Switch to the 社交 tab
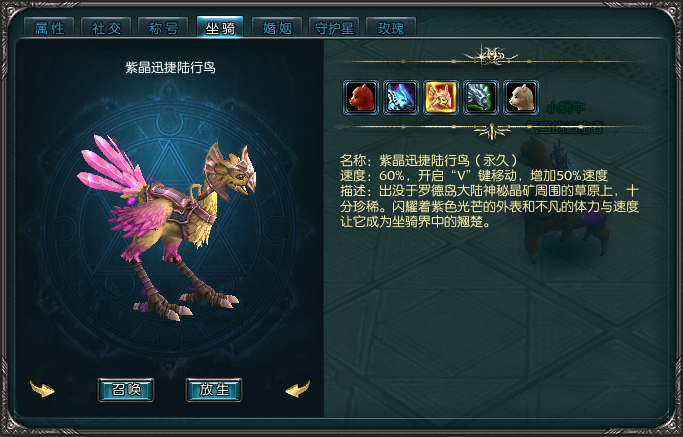683x437 pixels. [106, 28]
